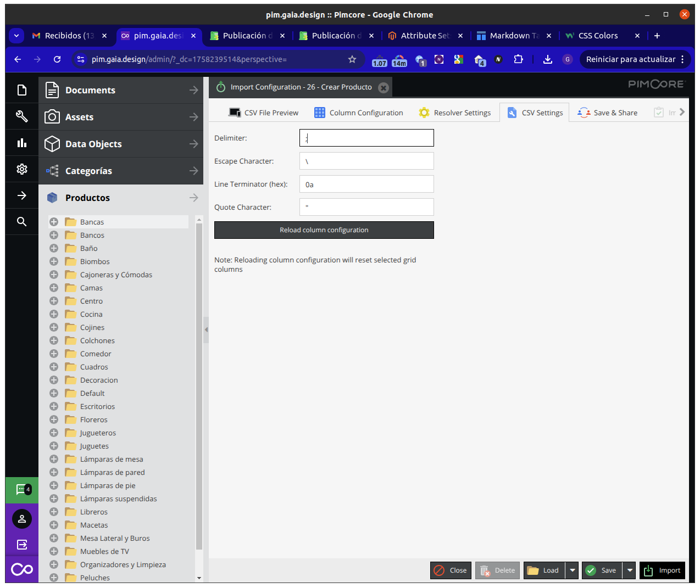Open the notifications chat icon with badge
The width and height of the screenshot is (700, 588).
pyautogui.click(x=22, y=490)
